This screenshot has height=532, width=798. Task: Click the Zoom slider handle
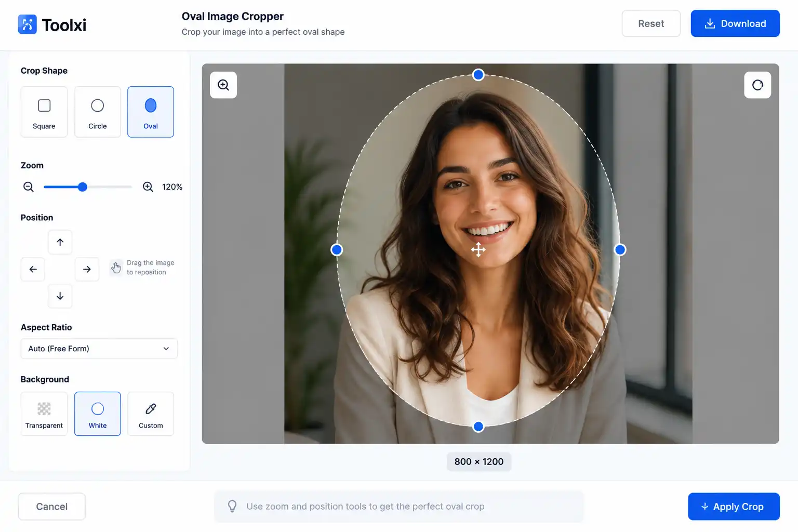(83, 187)
